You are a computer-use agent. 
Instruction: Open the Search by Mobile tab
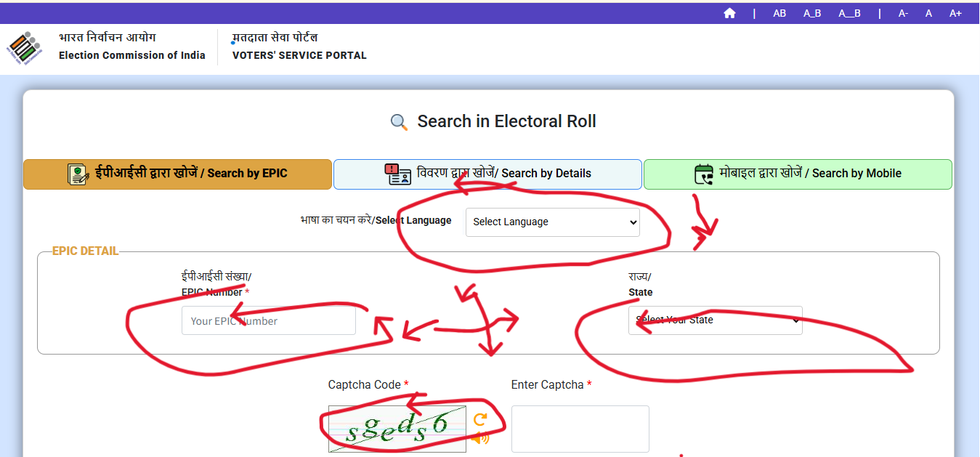click(x=797, y=174)
